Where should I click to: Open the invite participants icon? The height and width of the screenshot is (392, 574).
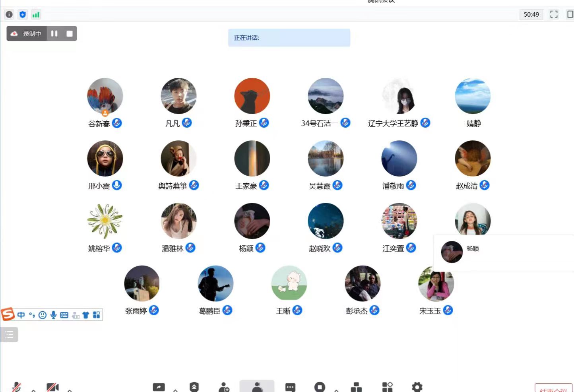(x=224, y=387)
